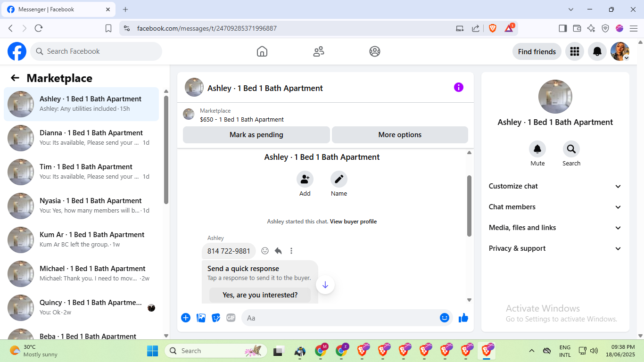Open conversation information purple icon
The width and height of the screenshot is (644, 362).
click(459, 87)
